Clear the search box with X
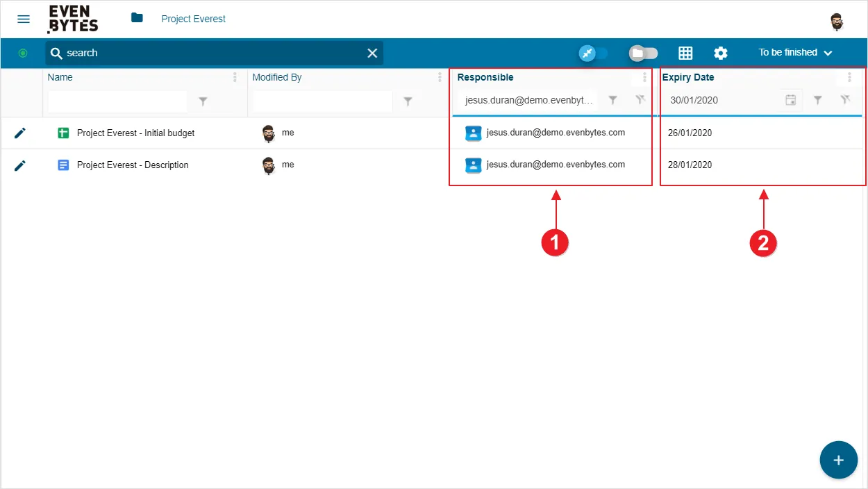Image resolution: width=868 pixels, height=489 pixels. point(372,53)
